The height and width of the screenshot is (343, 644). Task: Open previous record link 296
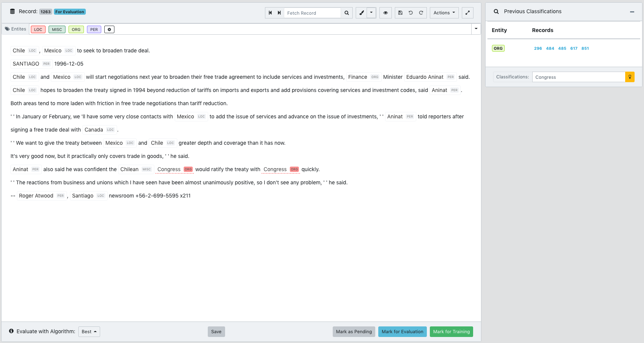[538, 48]
